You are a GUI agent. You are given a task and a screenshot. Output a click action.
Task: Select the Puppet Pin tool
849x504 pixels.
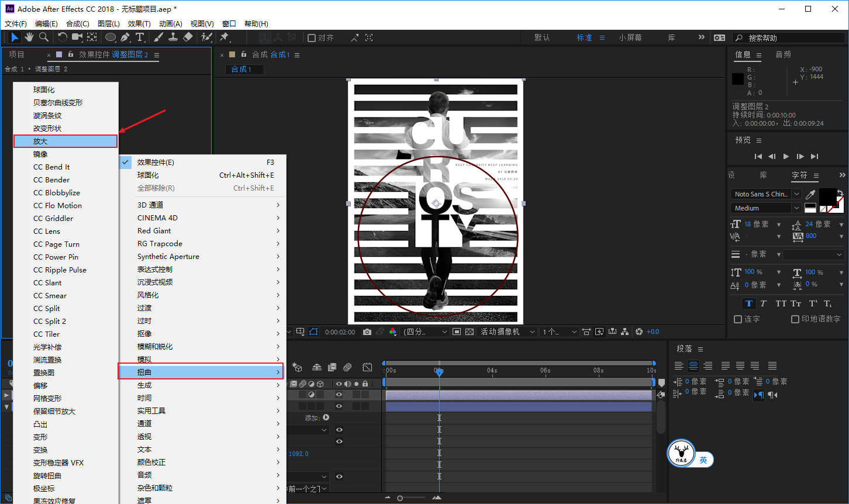(224, 37)
